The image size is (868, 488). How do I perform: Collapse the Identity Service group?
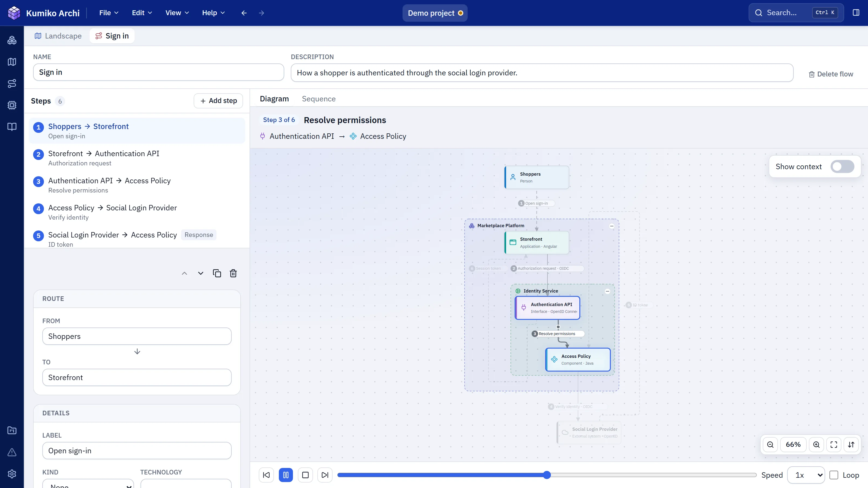point(607,291)
